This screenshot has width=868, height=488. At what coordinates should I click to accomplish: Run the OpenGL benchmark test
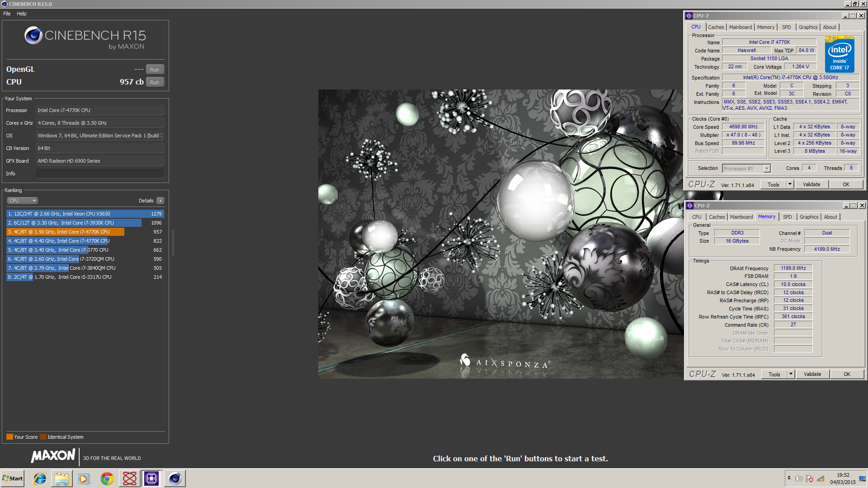coord(155,70)
